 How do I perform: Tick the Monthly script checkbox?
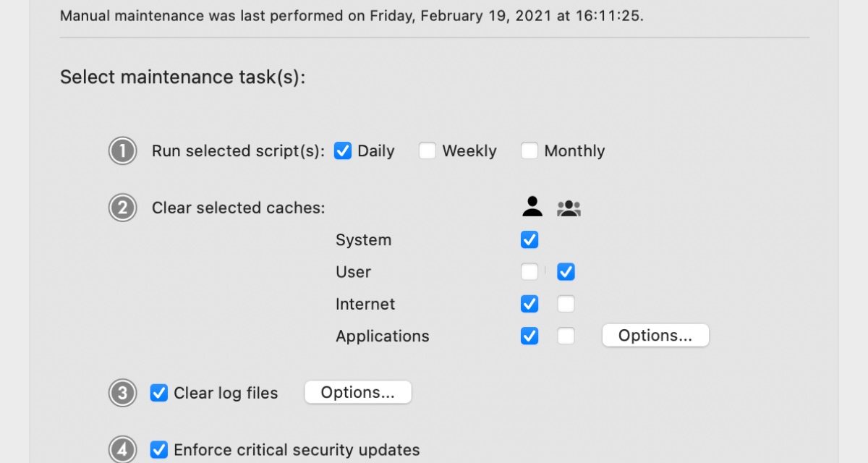tap(529, 151)
